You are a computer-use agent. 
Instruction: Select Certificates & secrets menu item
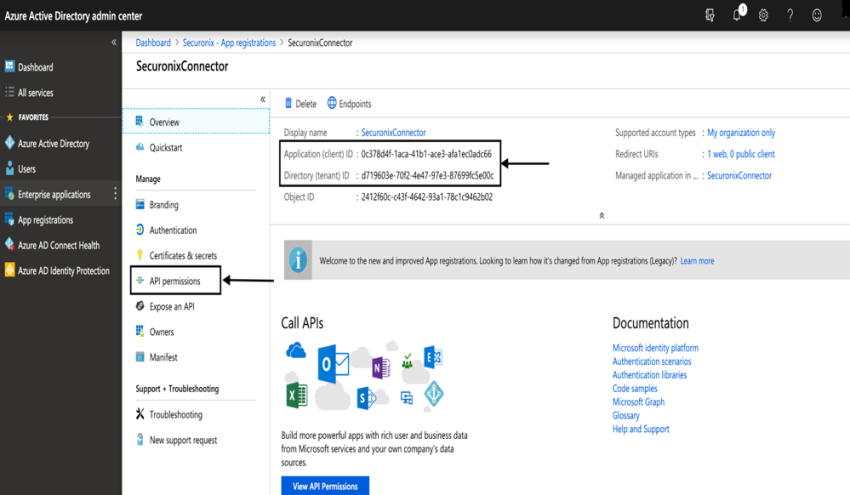182,256
